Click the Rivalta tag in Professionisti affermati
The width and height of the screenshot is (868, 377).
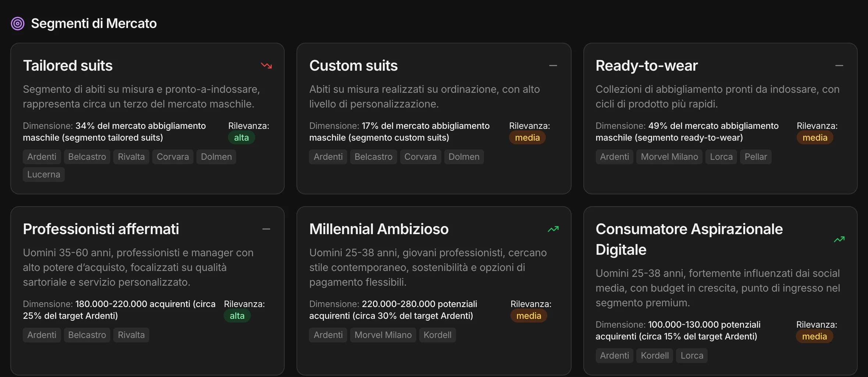(x=131, y=335)
